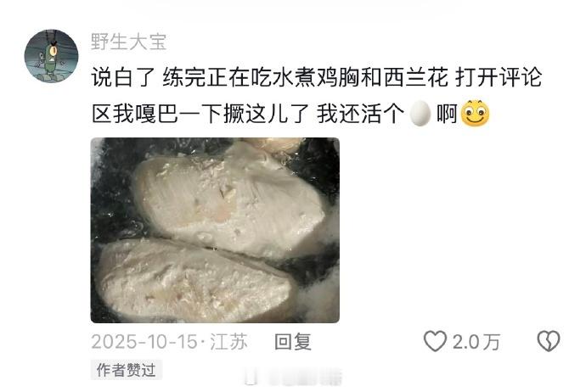This screenshot has width=586, height=392.
Task: Tap the smiling face emoji
Action: pyautogui.click(x=475, y=113)
